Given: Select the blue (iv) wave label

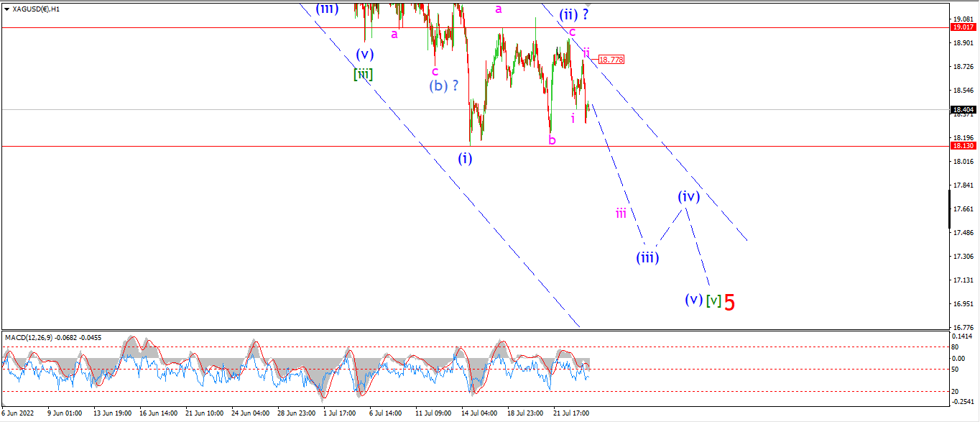Looking at the screenshot, I should (688, 196).
